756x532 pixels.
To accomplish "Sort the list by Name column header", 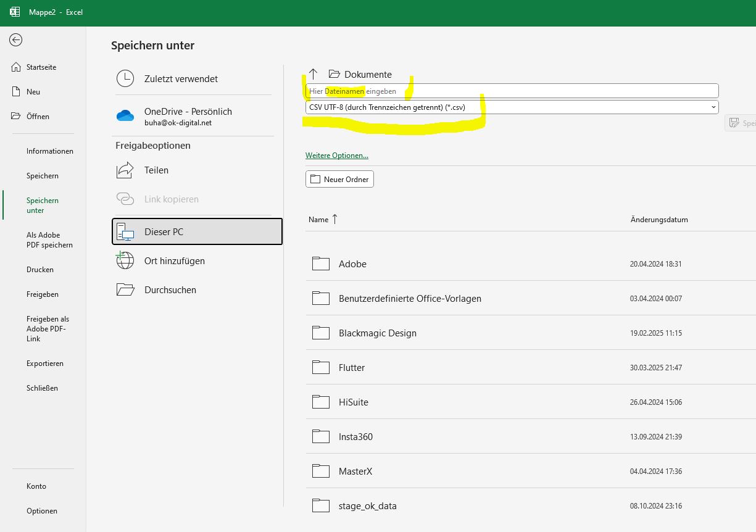I will tap(318, 220).
